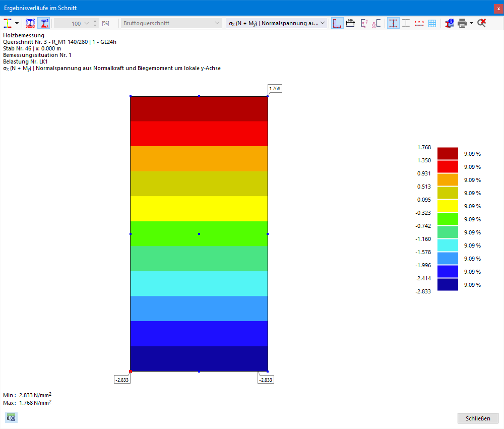Click the colored I-section results display icon
Image resolution: width=504 pixels, height=429 pixels.
click(x=8, y=23)
